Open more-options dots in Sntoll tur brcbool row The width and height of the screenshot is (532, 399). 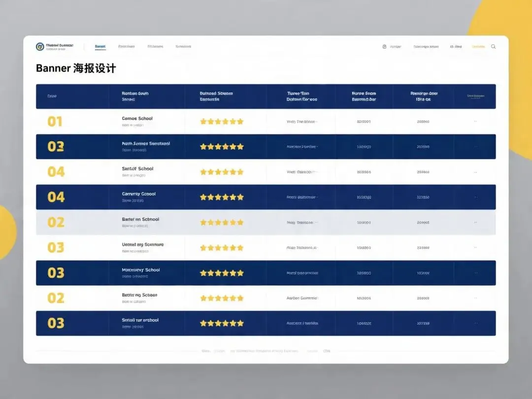476,323
